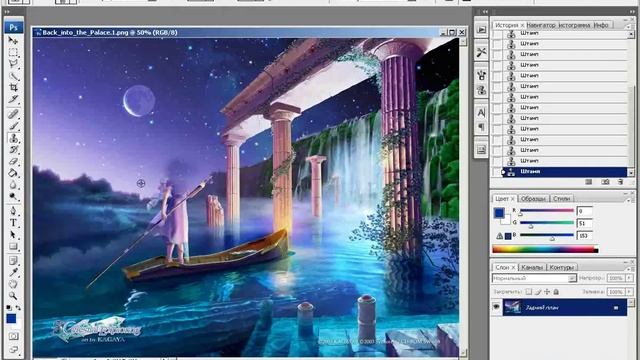Enable lock all

556,292
